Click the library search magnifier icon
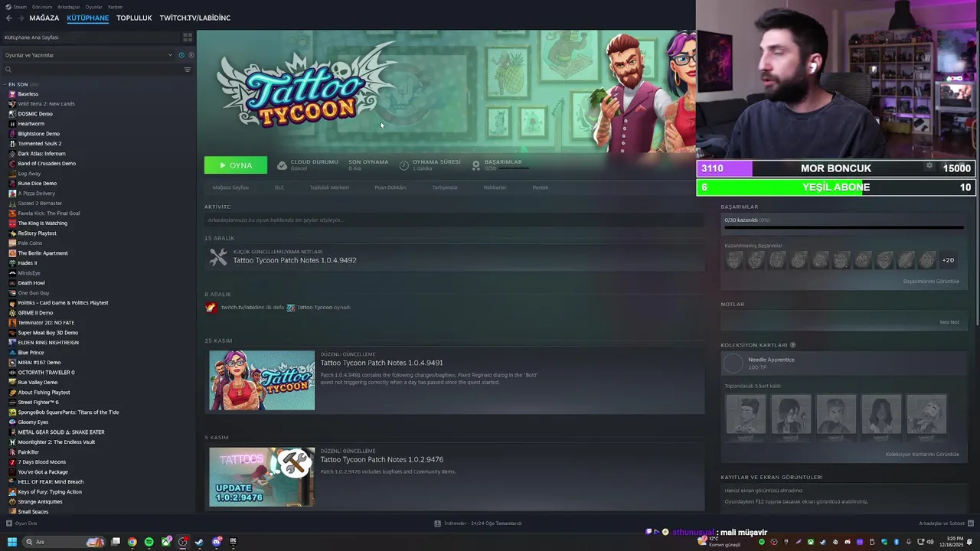Viewport: 980px width, 551px height. coord(8,70)
